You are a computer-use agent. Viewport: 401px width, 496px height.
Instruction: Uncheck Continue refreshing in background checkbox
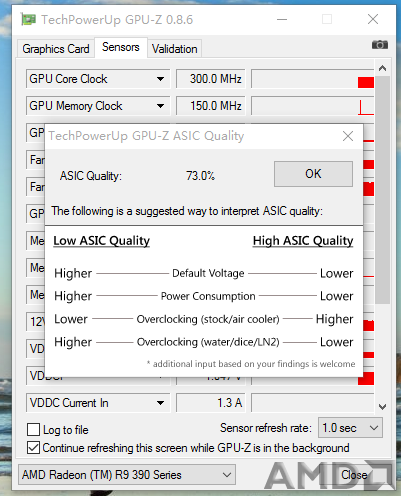click(33, 448)
